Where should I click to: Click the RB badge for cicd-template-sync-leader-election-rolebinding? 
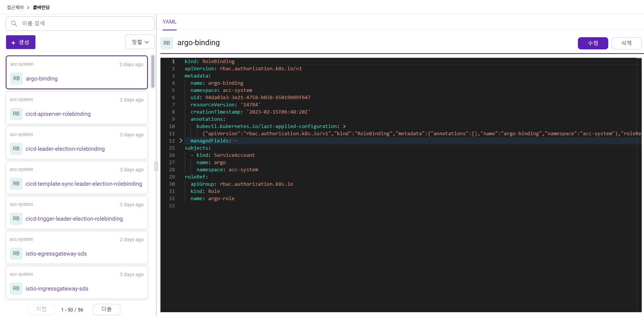[16, 183]
